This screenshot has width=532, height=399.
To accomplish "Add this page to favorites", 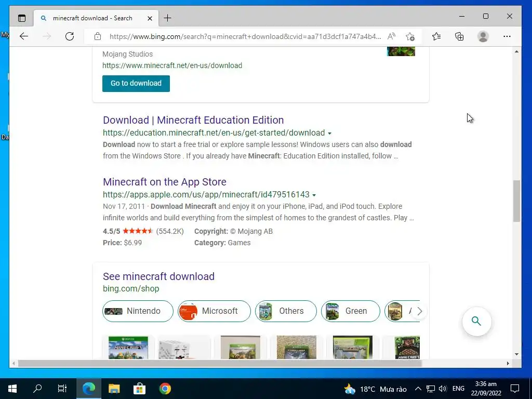I will pos(410,36).
